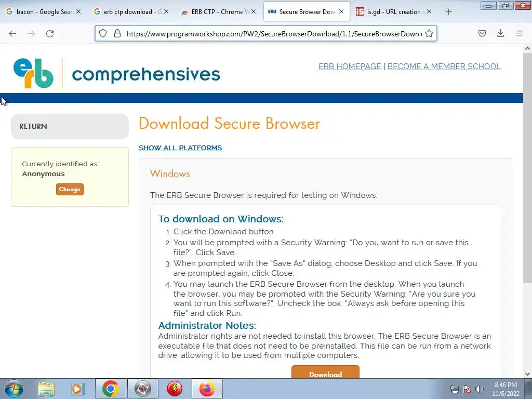Click the page scrollbar up arrow
This screenshot has height=399, width=532.
click(527, 48)
